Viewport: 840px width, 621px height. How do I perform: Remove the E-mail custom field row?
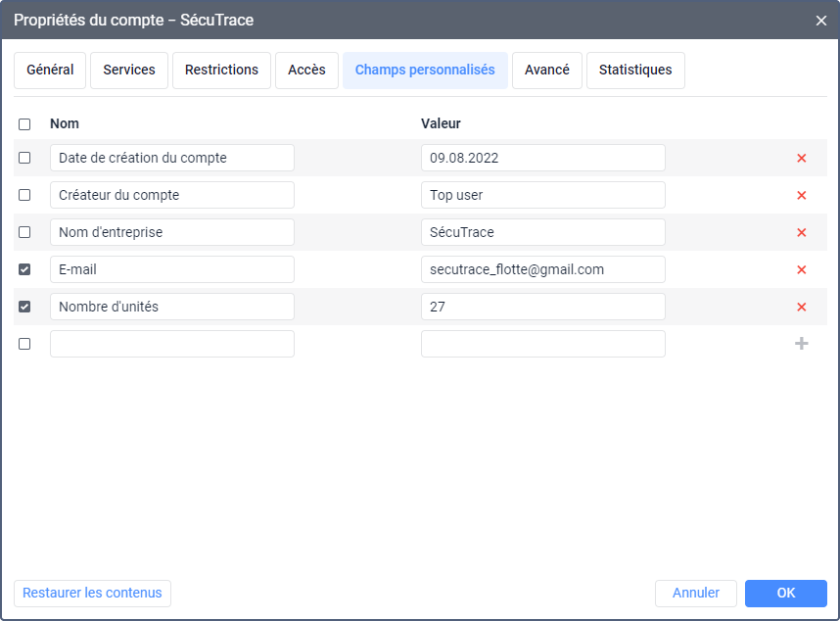click(x=801, y=269)
